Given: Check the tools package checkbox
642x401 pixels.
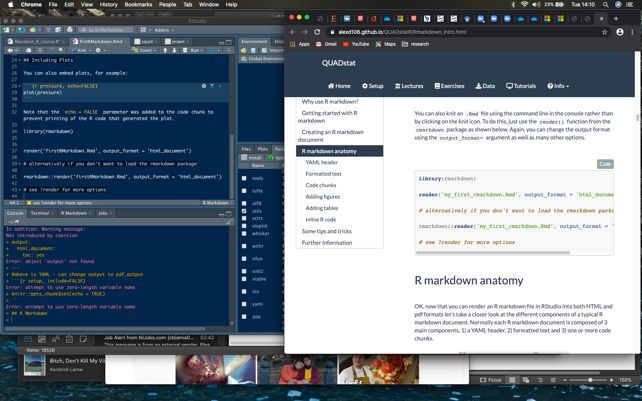Looking at the screenshot, I should click(x=244, y=178).
